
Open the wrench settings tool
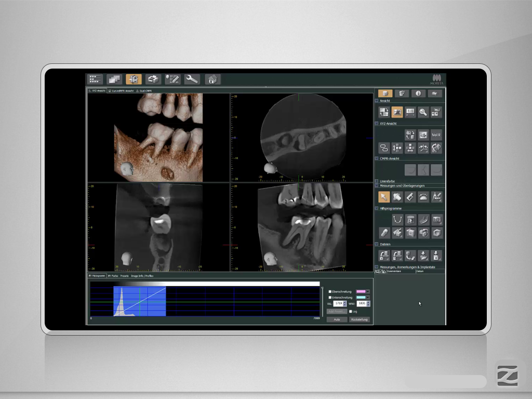[x=192, y=79]
